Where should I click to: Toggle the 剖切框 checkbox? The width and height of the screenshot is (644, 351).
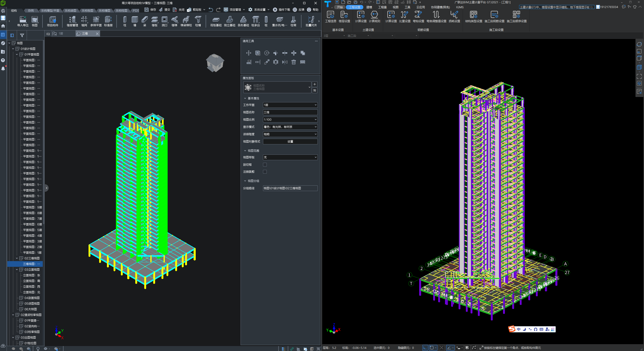click(265, 165)
